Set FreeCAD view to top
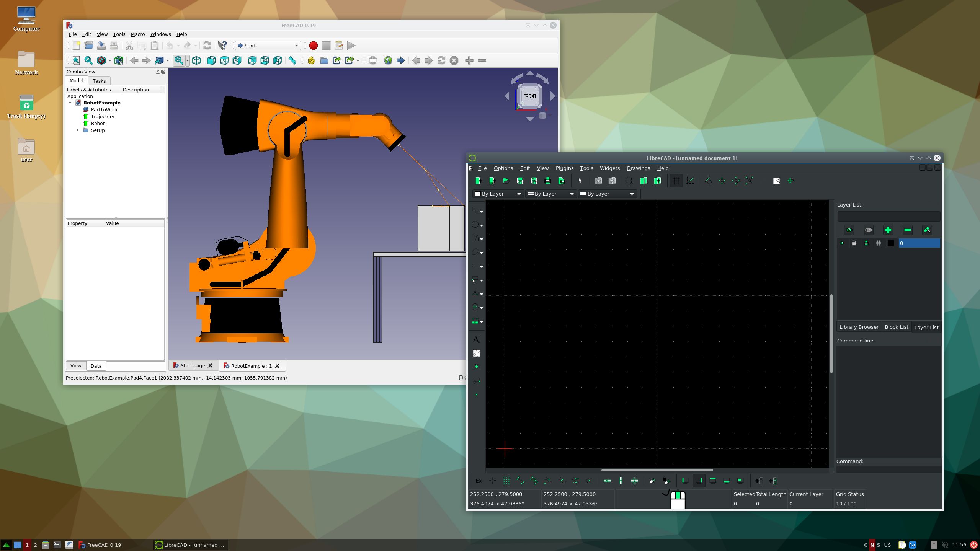This screenshot has width=980, height=551. [x=224, y=60]
